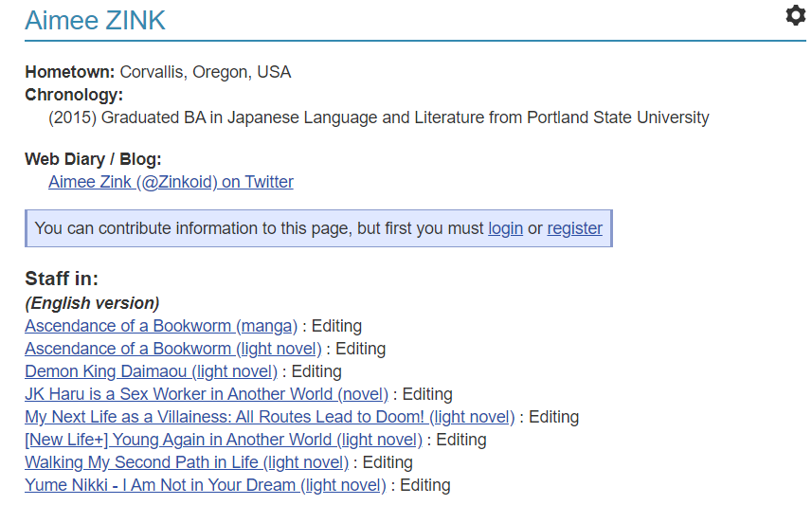Select the Staff in: heading

[x=62, y=279]
